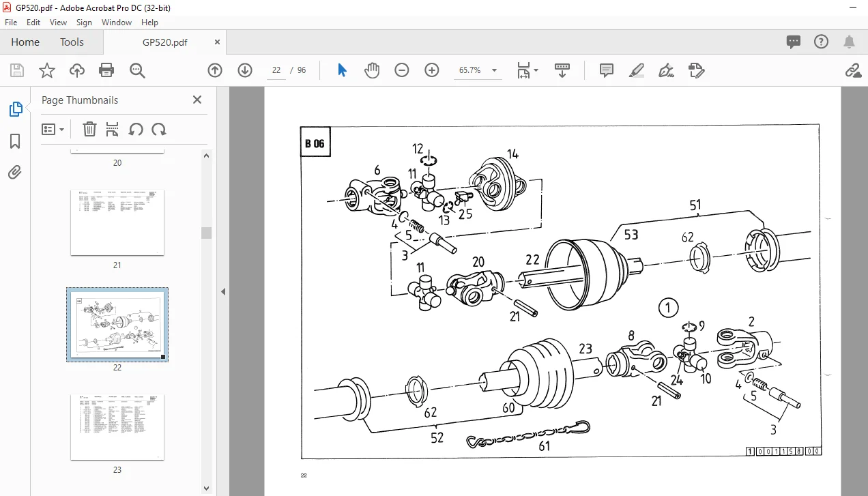
Task: Open the find text magnifier icon
Action: click(x=137, y=70)
